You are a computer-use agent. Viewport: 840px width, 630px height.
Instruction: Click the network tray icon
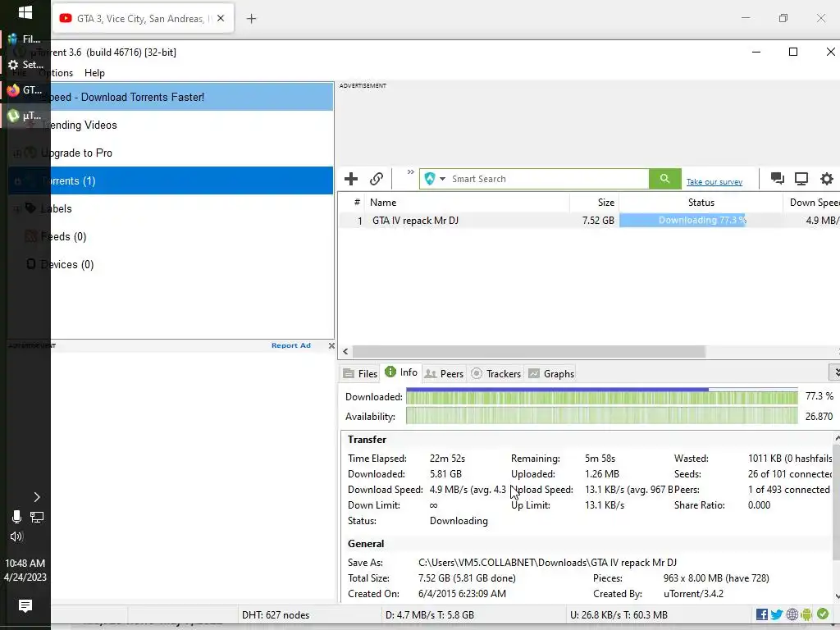37,517
